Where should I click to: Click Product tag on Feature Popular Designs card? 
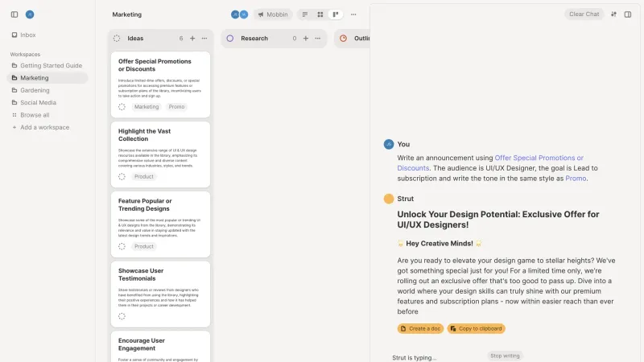pyautogui.click(x=144, y=246)
